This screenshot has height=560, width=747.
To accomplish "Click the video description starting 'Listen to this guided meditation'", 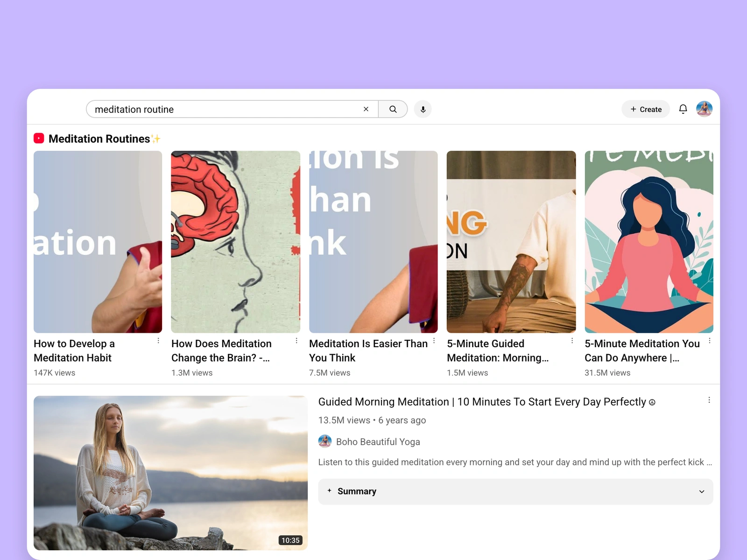I will [515, 462].
